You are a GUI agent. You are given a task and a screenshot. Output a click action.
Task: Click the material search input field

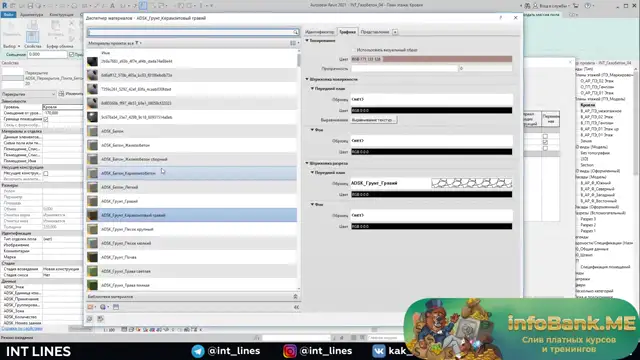pyautogui.click(x=190, y=32)
